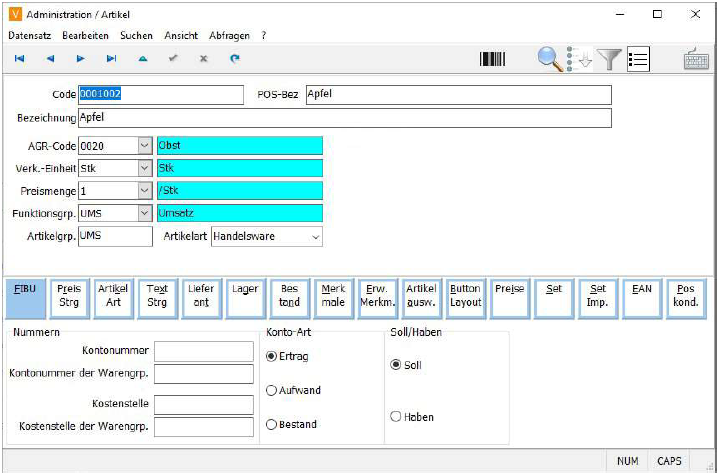Open search with magnifying glass icon
Viewport: 718px width, 475px height.
550,59
